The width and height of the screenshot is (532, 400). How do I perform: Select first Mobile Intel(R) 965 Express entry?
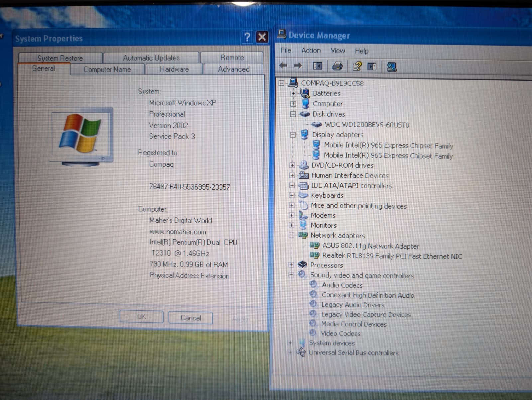coord(388,145)
